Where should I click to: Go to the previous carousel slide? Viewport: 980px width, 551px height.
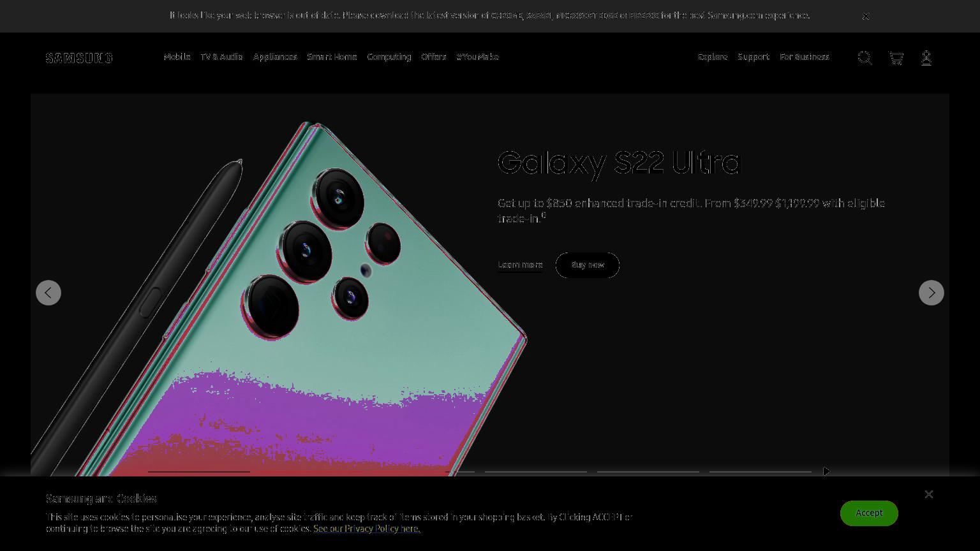(x=48, y=293)
